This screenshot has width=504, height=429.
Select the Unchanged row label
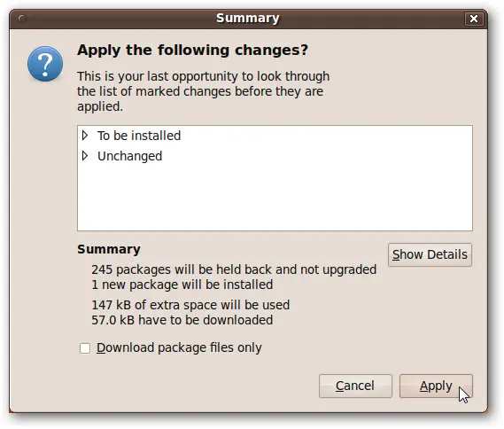pyautogui.click(x=129, y=156)
